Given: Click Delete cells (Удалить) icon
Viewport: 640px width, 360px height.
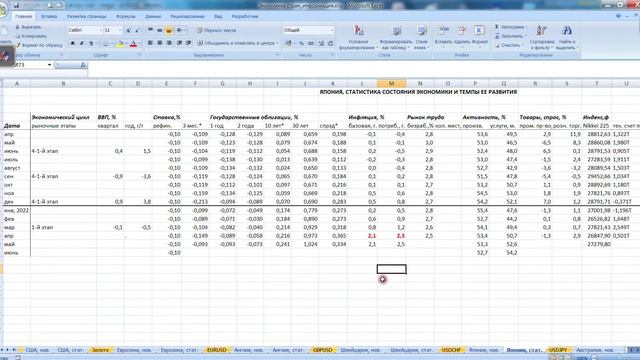Looking at the screenshot, I should pos(462,31).
